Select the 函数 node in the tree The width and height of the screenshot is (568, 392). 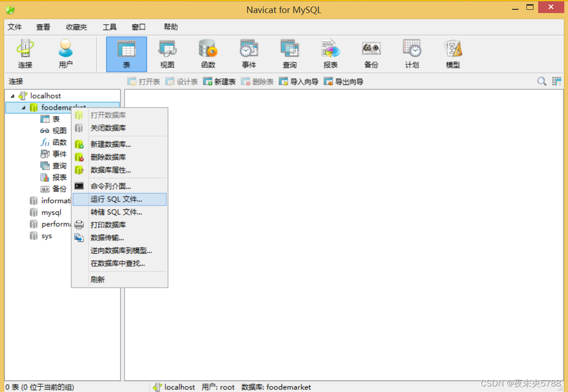(x=59, y=143)
